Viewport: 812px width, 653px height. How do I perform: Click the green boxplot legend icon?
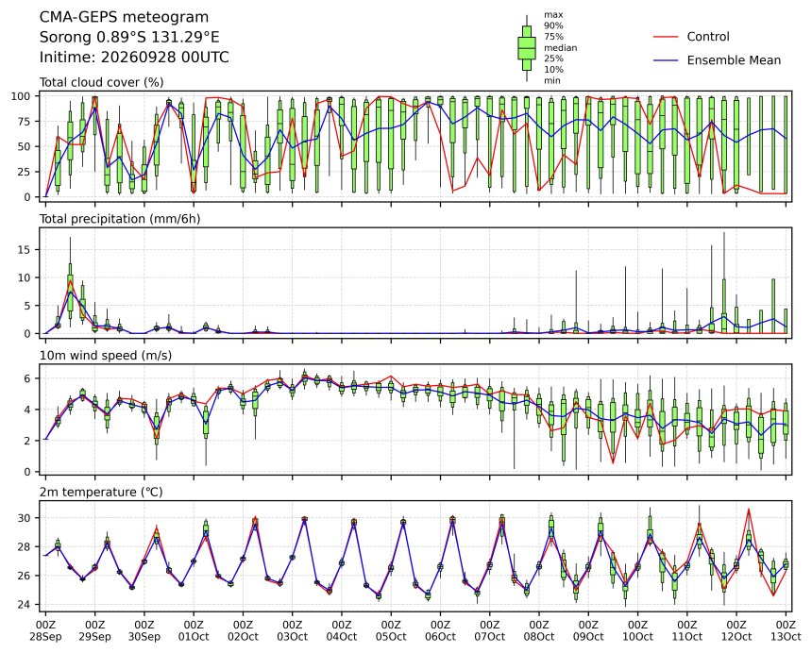(527, 48)
